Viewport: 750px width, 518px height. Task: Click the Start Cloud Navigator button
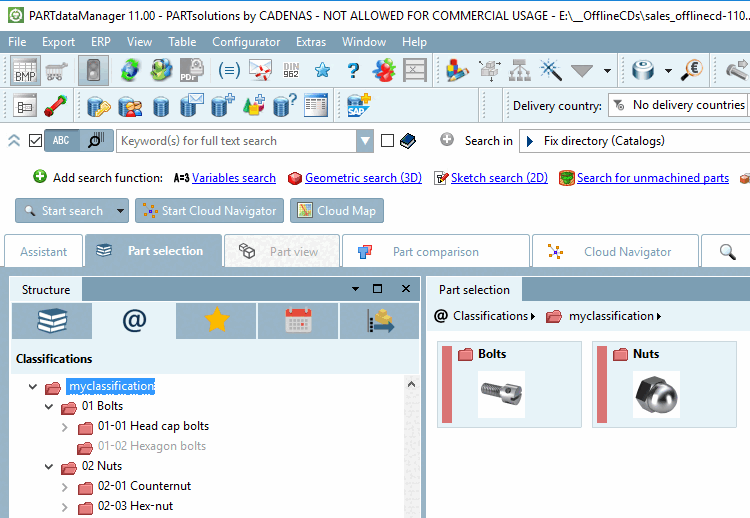click(210, 210)
